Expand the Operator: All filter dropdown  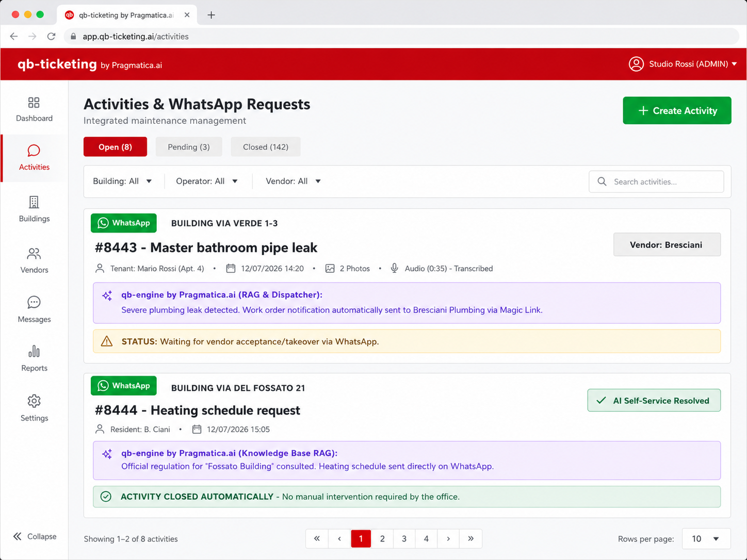207,181
